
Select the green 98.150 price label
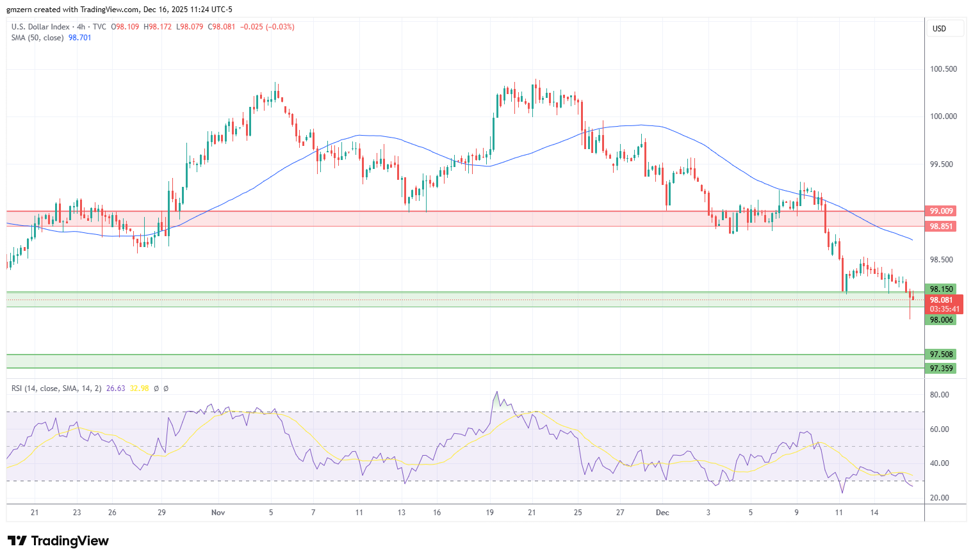coord(941,289)
